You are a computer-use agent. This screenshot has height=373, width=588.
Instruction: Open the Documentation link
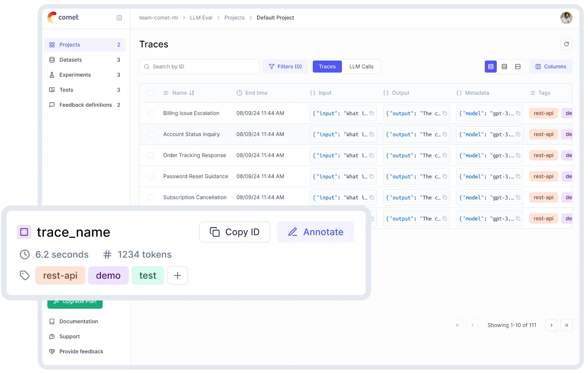pos(73,321)
